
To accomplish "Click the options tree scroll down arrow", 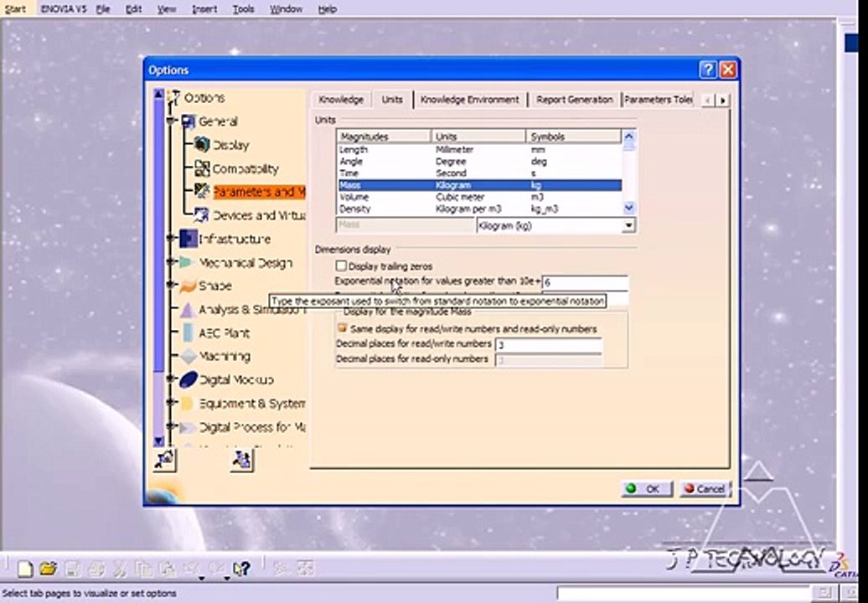I will 159,441.
